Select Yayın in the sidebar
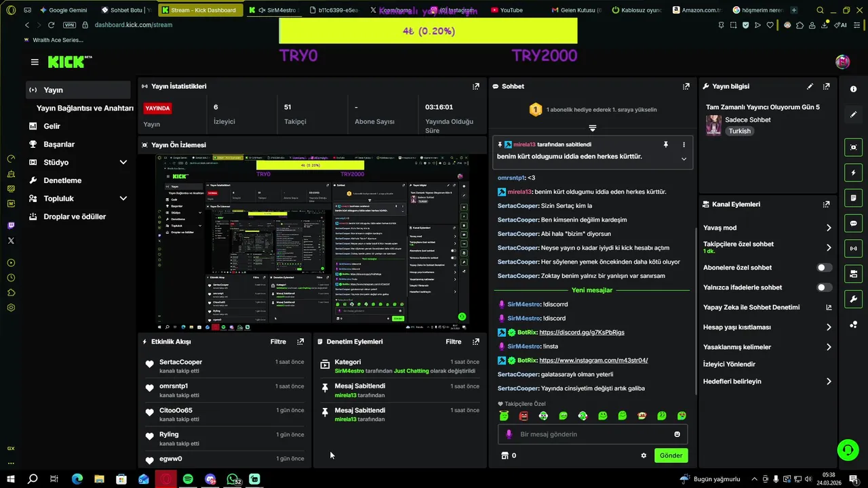 point(79,90)
